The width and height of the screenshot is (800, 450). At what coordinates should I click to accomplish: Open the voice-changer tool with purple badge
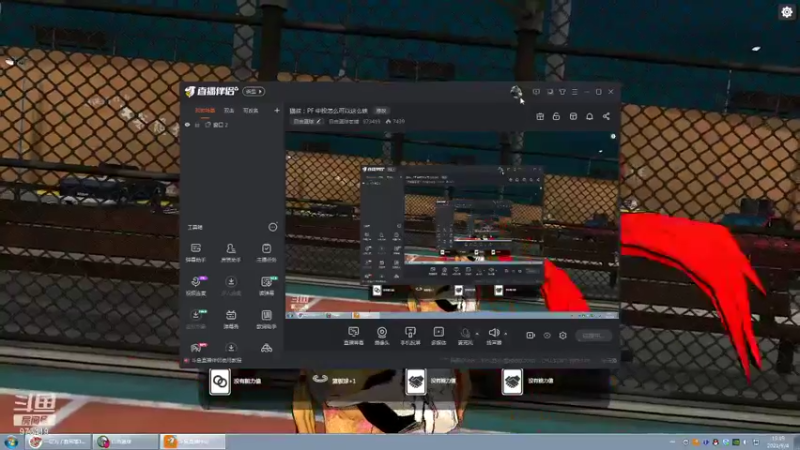pyautogui.click(x=196, y=286)
